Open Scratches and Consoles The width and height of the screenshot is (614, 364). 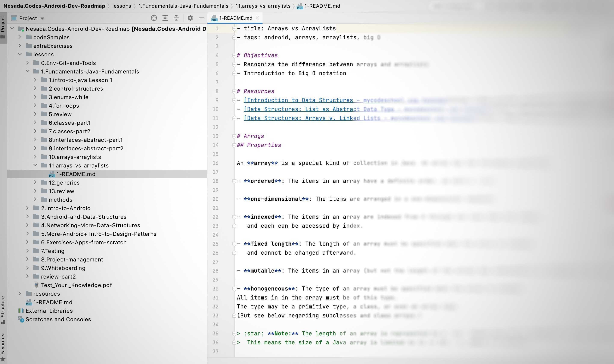pos(58,319)
